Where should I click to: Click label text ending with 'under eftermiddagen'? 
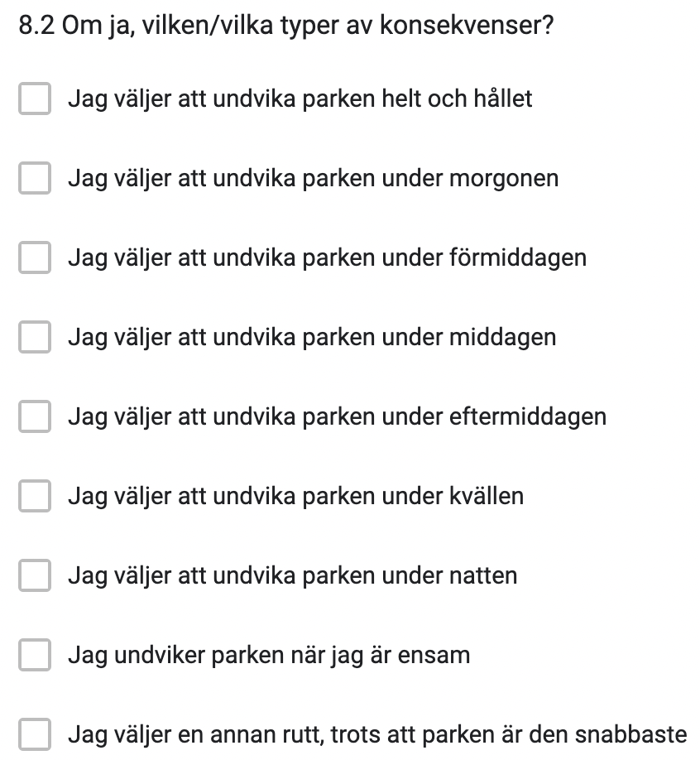pyautogui.click(x=337, y=417)
